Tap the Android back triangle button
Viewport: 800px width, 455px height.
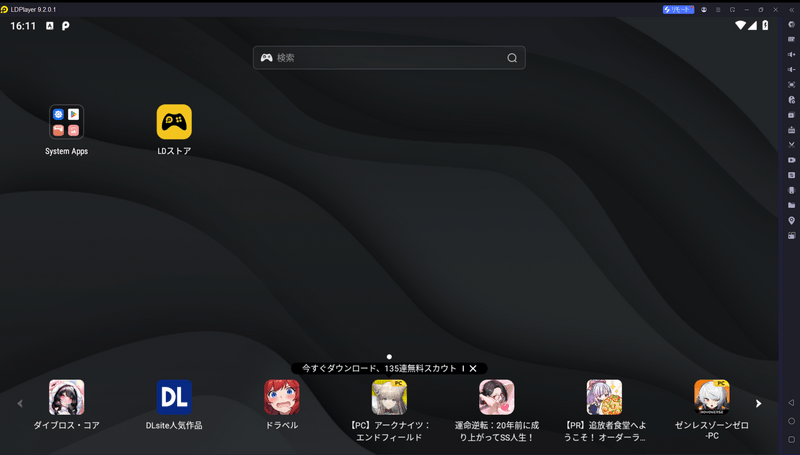791,403
